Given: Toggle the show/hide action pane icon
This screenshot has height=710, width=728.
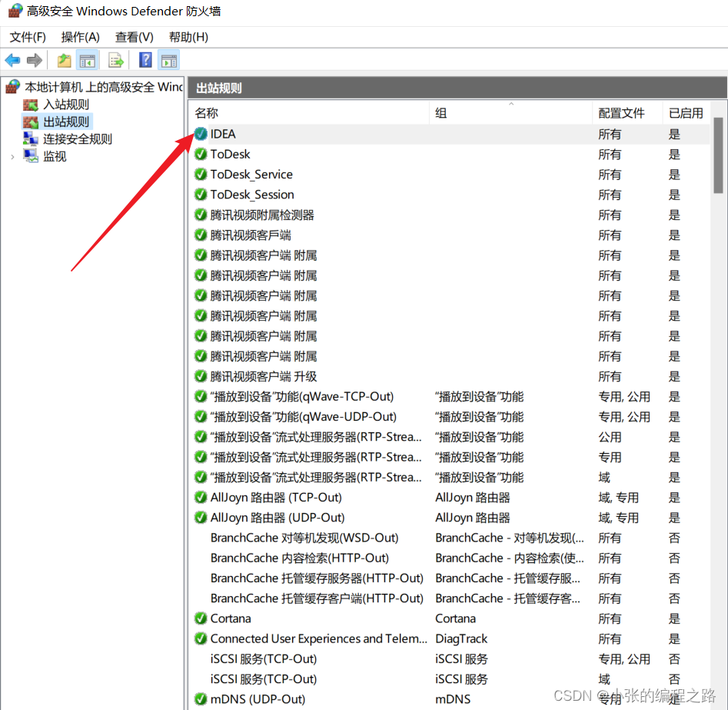Looking at the screenshot, I should (x=169, y=61).
